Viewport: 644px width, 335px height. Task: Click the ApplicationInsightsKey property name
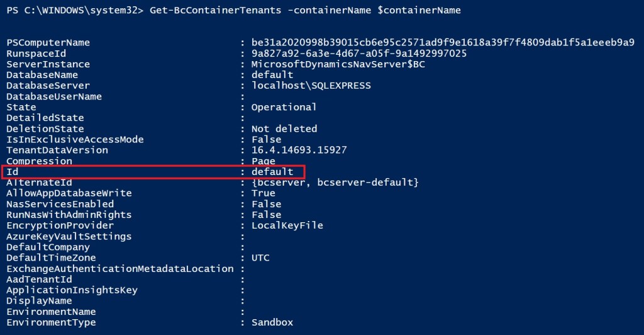(x=72, y=290)
